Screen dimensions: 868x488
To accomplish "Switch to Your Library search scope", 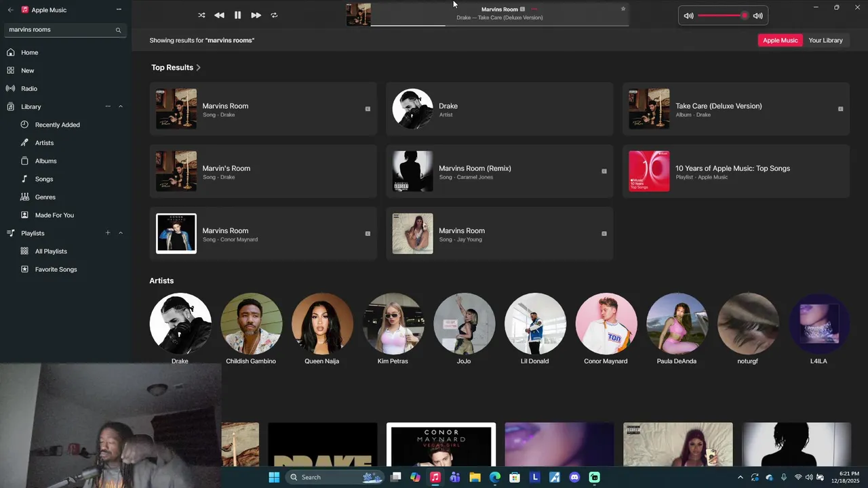I will point(825,40).
